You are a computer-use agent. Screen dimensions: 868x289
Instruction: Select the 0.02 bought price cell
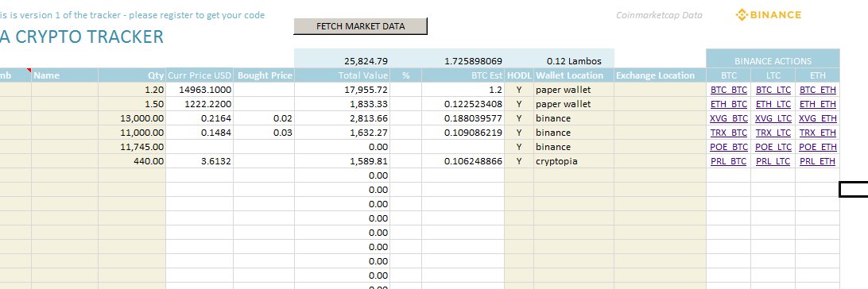(264, 118)
